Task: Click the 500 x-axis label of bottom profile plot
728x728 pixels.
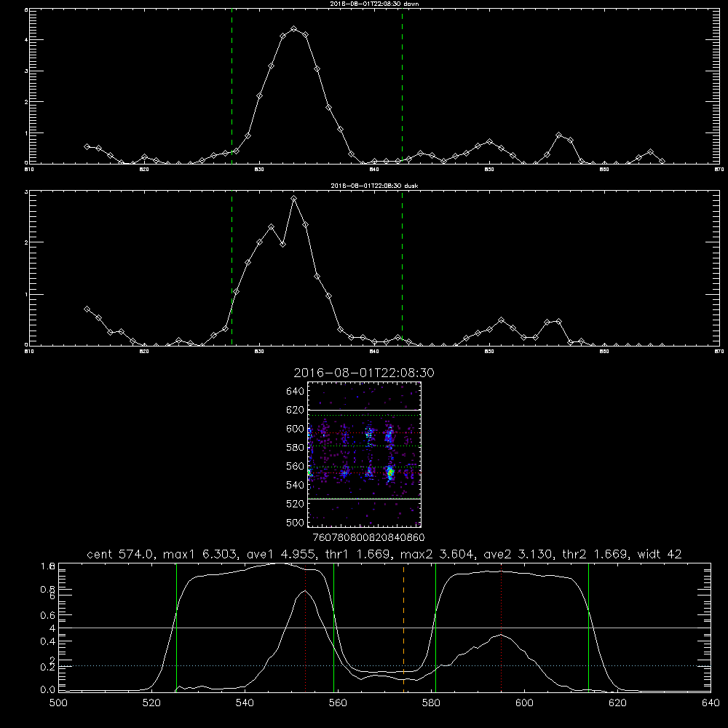Action: pos(58,703)
